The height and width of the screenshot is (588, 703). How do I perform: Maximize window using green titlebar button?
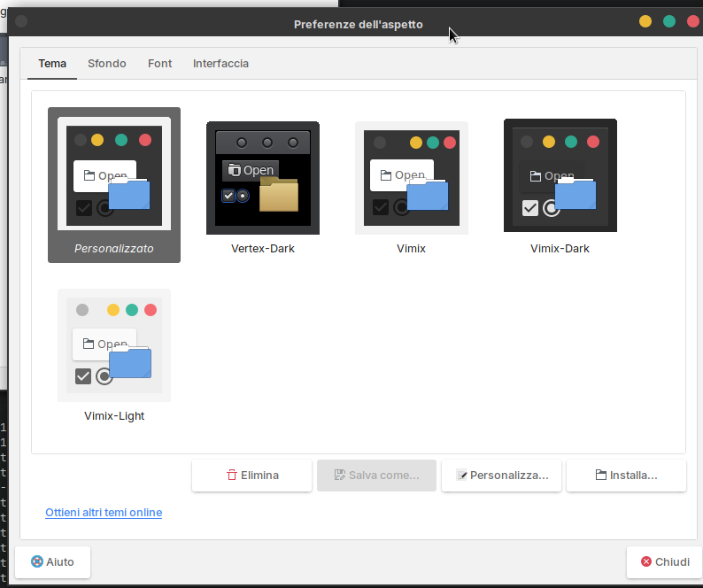pos(669,21)
